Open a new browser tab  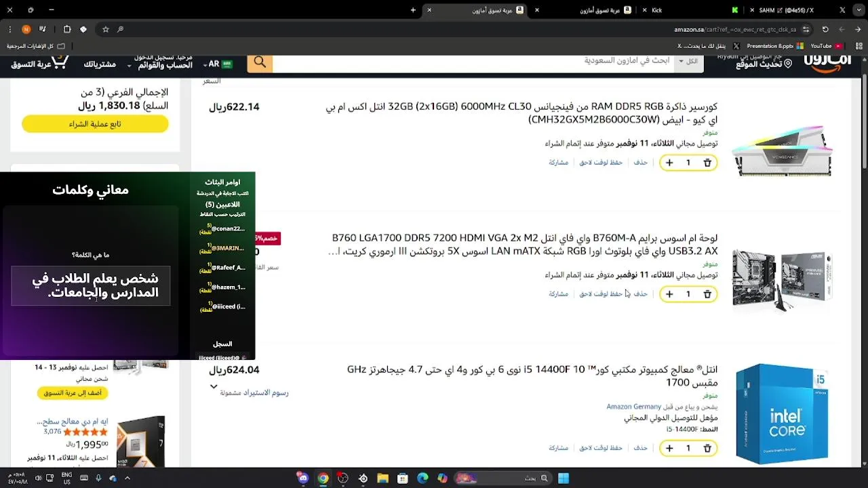[414, 10]
